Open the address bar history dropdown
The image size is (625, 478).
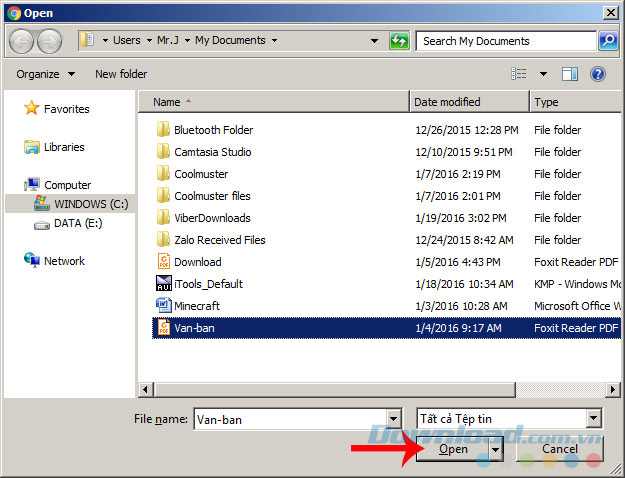(x=374, y=41)
